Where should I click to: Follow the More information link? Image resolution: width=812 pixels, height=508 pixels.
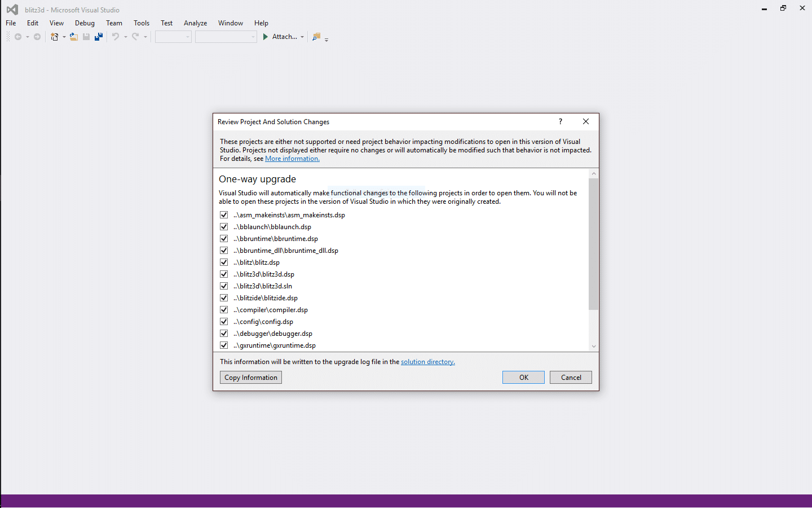(x=292, y=159)
